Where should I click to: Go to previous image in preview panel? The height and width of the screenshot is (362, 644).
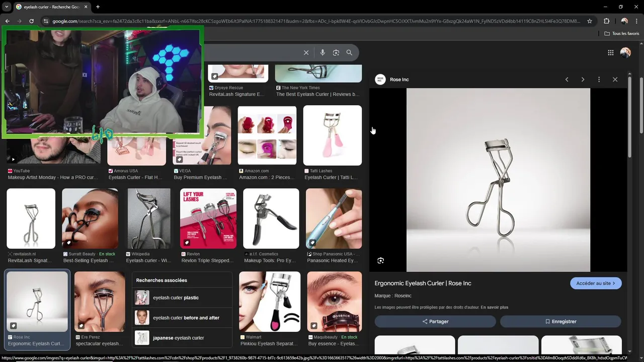pos(567,79)
